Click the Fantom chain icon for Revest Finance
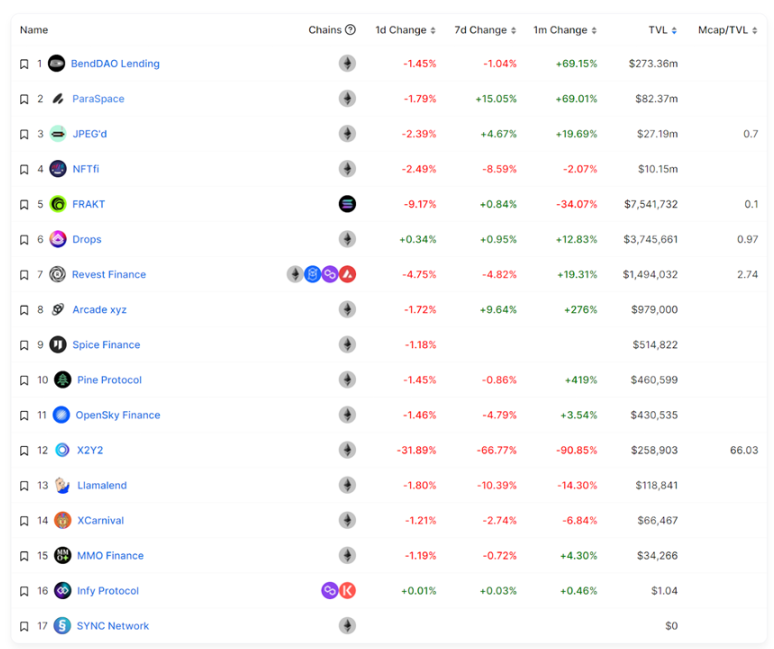774x649 pixels. coord(312,274)
